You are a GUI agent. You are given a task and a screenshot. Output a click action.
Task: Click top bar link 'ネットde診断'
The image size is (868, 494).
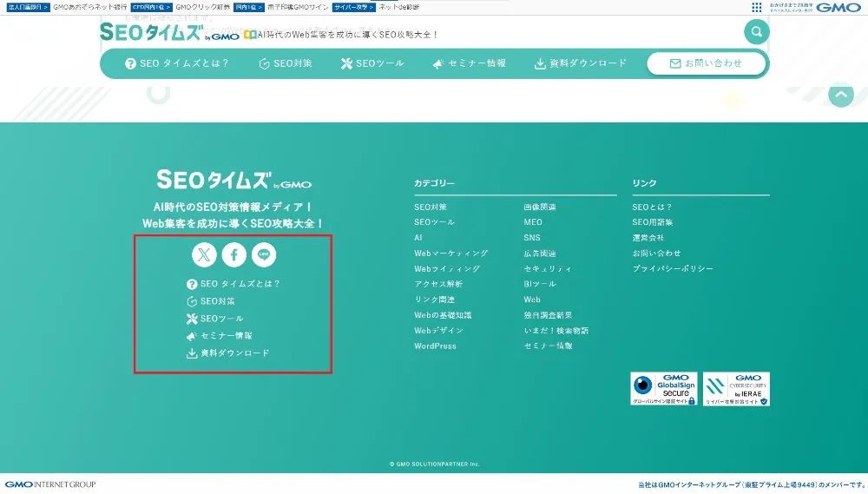coord(398,7)
